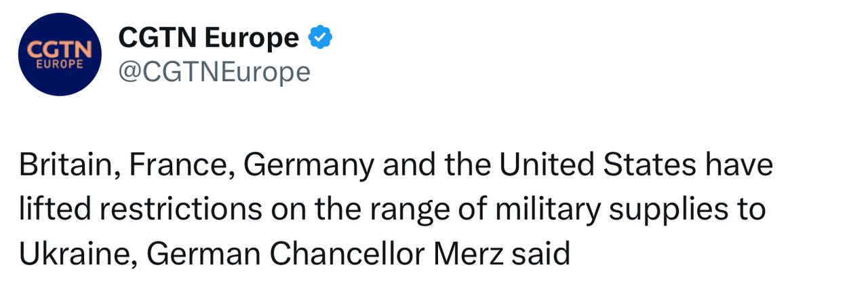
Task: Click the word "to" ending the second line
Action: (751, 210)
